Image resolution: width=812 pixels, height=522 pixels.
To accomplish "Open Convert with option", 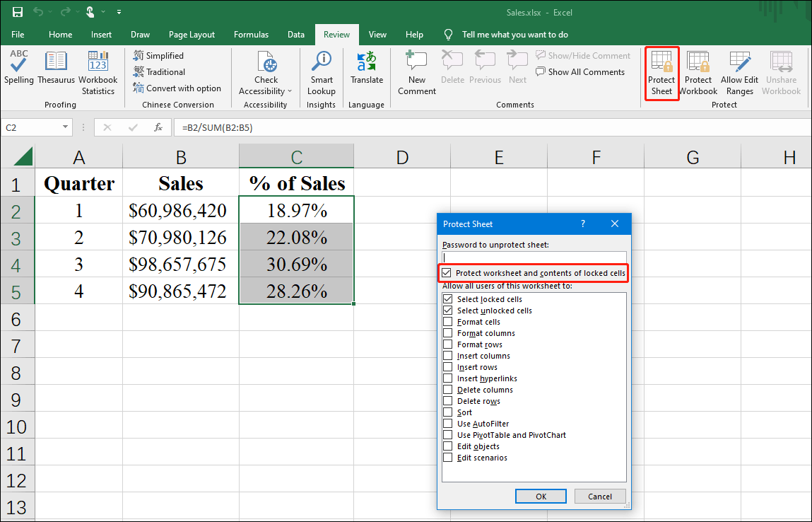I will coord(177,88).
